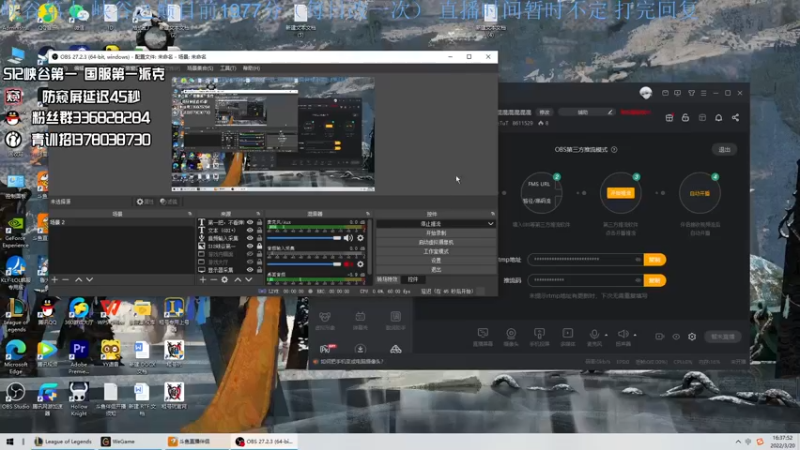Remove selected scene in OBS scenes panel
Screen dimensions: 800x450
tap(65, 280)
